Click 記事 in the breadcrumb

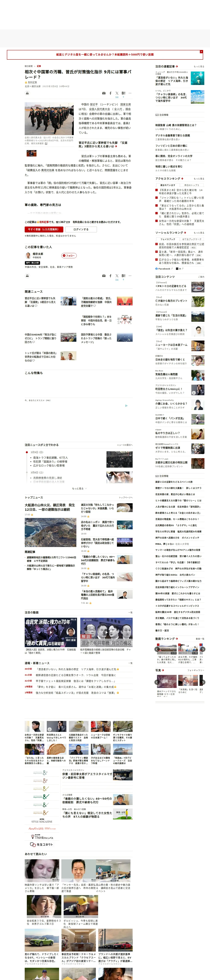[39, 66]
